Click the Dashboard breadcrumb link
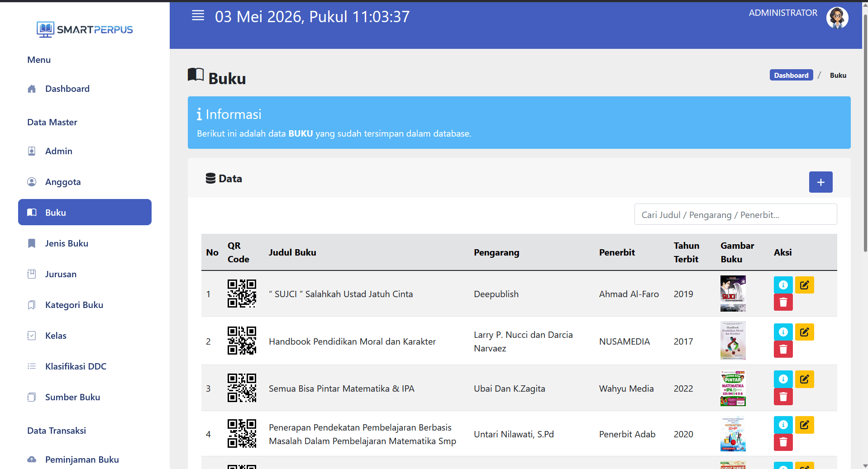The image size is (868, 469). (791, 75)
